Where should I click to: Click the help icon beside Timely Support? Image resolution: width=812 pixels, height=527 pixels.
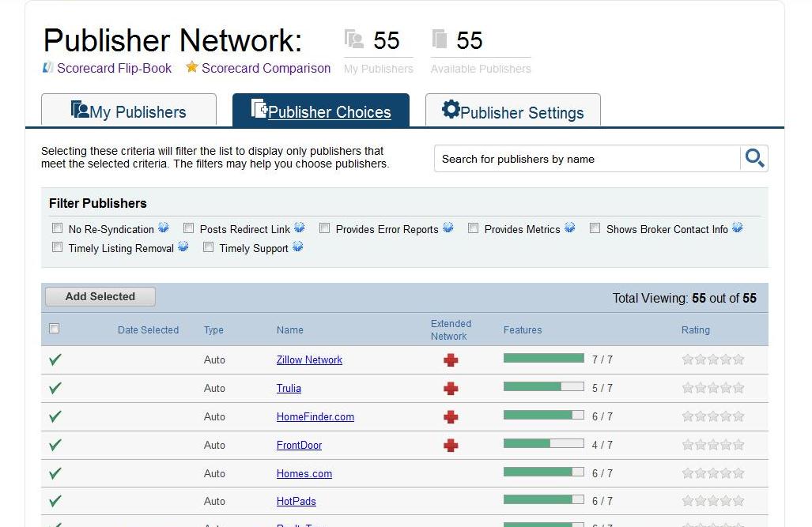click(297, 247)
